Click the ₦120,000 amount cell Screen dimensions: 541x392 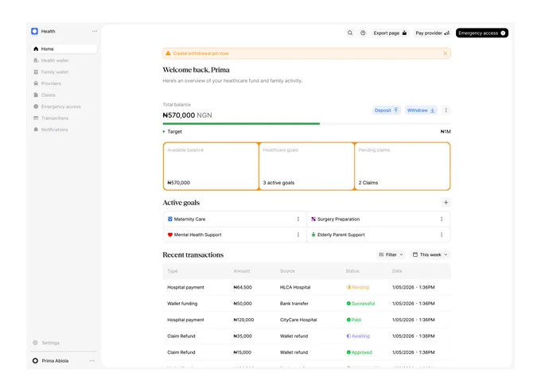click(x=243, y=320)
